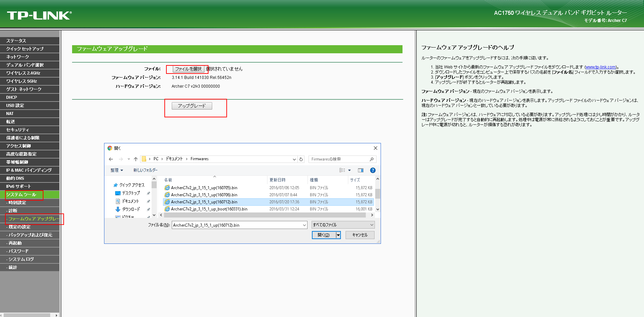Open the ワイヤレス 2.4GHz menu
This screenshot has width=644, height=317.
(30, 73)
